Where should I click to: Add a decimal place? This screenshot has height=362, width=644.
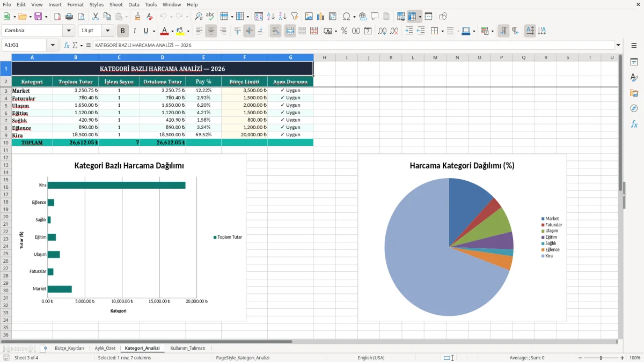click(x=381, y=31)
